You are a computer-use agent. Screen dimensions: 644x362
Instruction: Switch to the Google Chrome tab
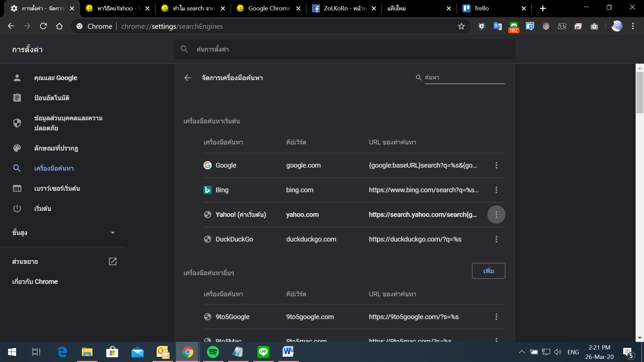pyautogui.click(x=268, y=8)
